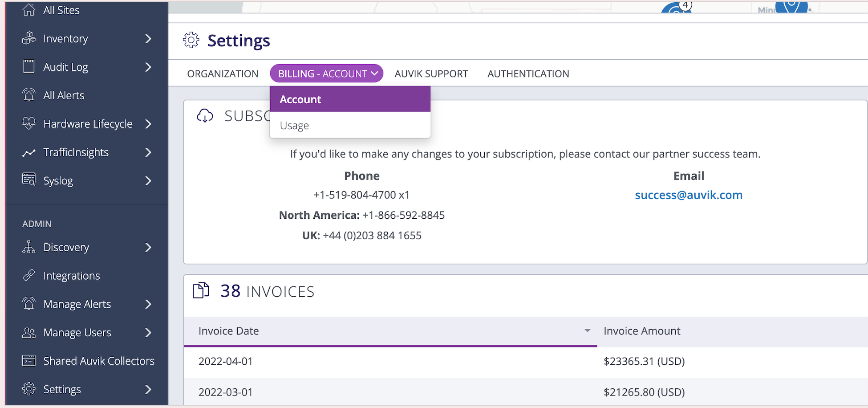Click the $23365.31 (USD) invoice amount
The width and height of the screenshot is (868, 408).
pos(644,361)
